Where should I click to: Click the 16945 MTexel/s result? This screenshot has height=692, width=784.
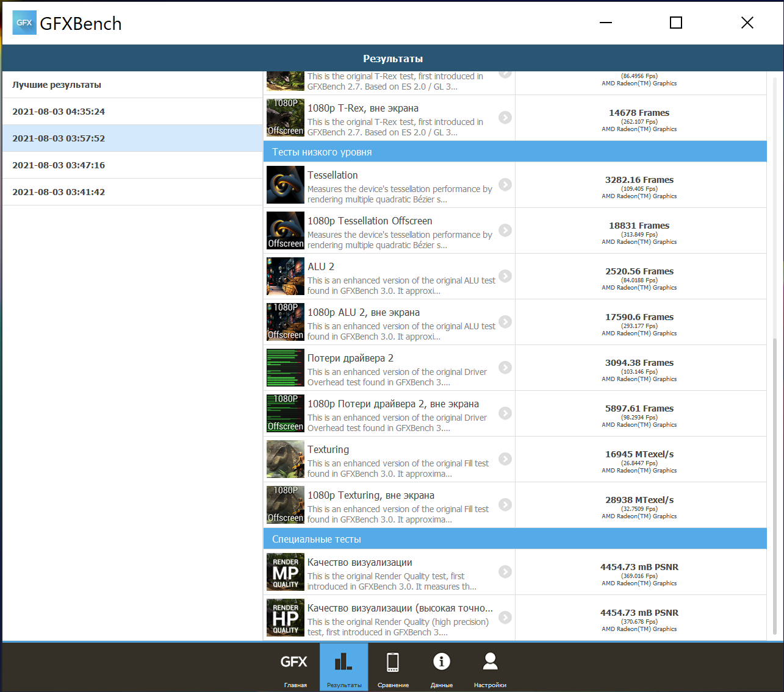[x=639, y=454]
